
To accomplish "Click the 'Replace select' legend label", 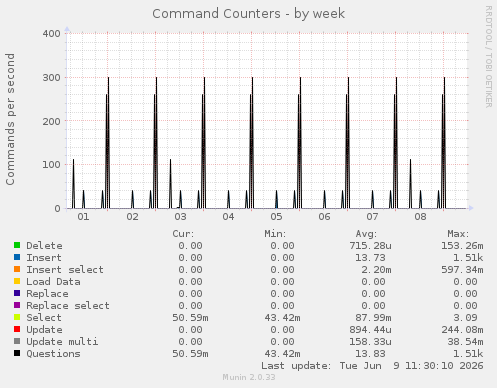I will coord(68,306).
